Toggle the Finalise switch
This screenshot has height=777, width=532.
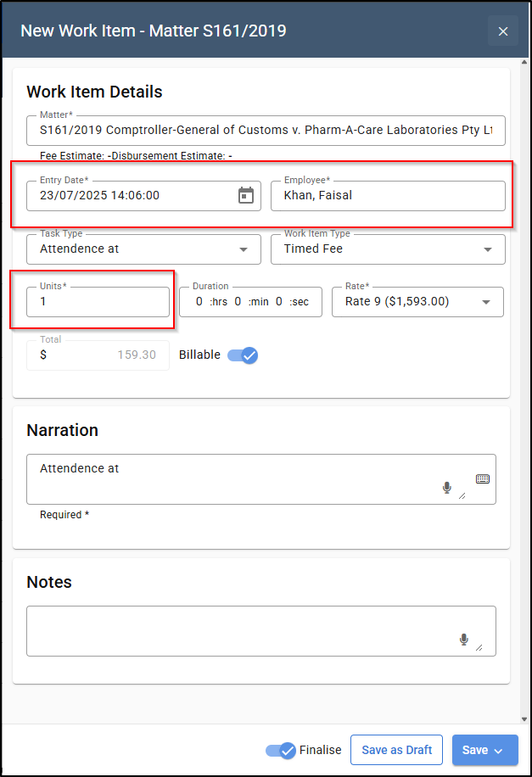[x=281, y=750]
